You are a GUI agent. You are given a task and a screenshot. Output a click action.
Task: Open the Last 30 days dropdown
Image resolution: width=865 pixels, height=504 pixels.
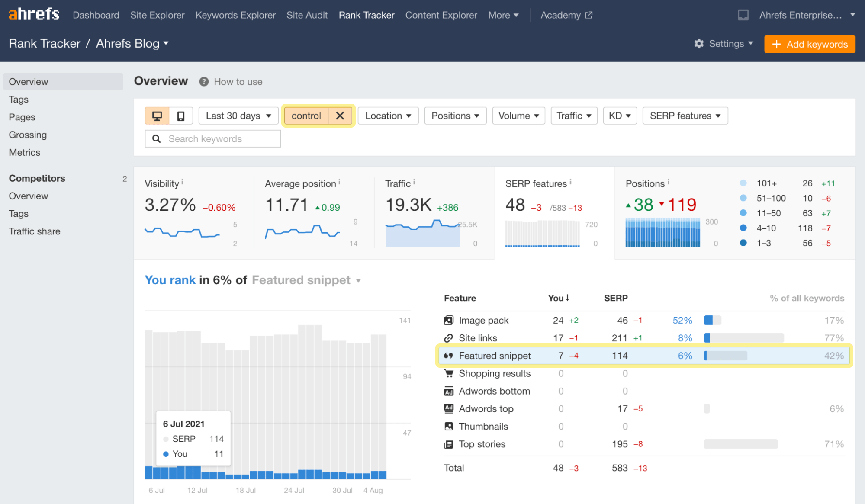(238, 116)
